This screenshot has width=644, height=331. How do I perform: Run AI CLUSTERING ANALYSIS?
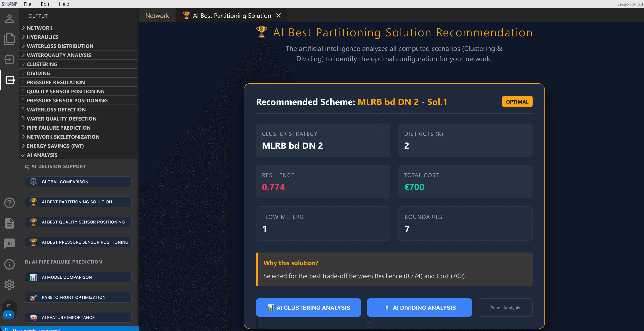308,308
